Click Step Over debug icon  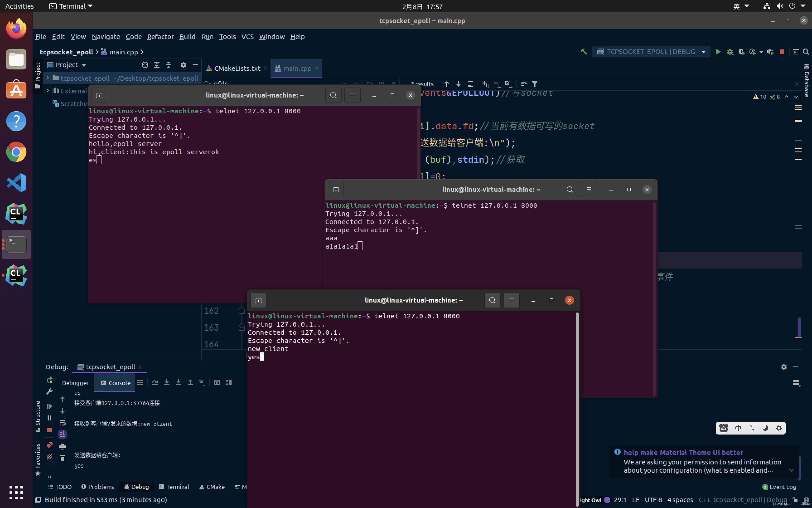coord(155,382)
